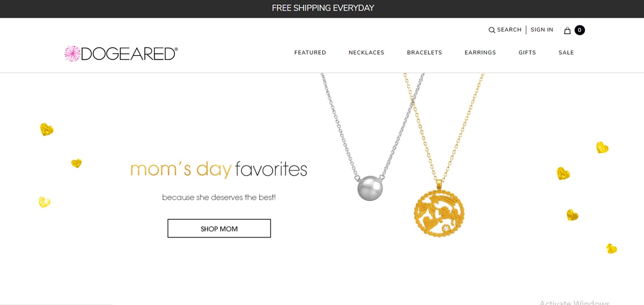Viewport: 644px width, 305px height.
Task: Click the Sign In link
Action: (x=542, y=30)
